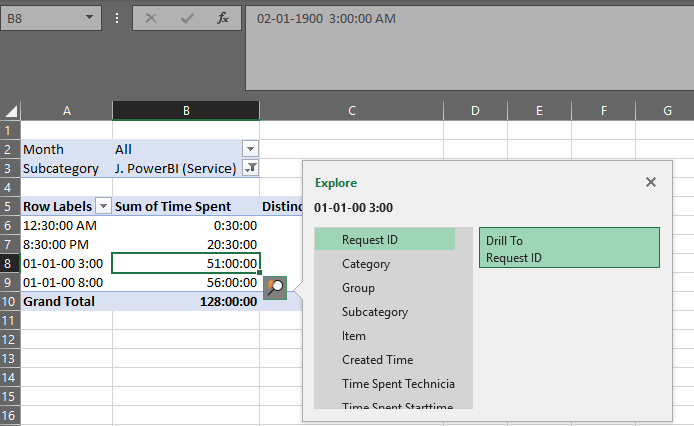Select column F header
Viewport: 694px width, 426px height.
click(604, 111)
